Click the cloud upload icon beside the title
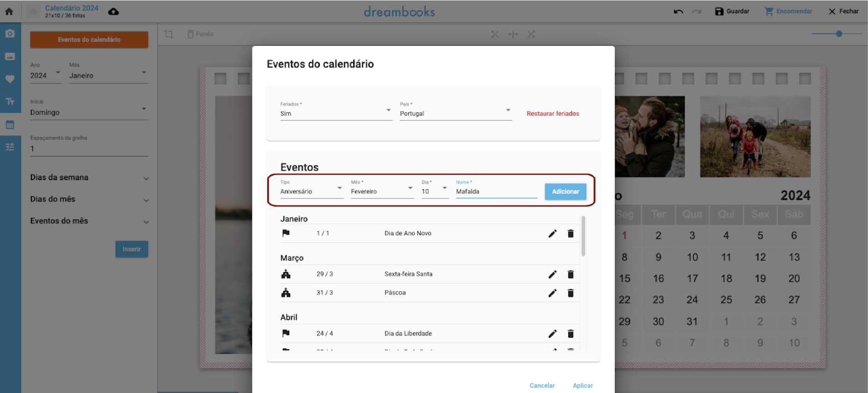Viewport: 868px width, 393px height. [114, 12]
